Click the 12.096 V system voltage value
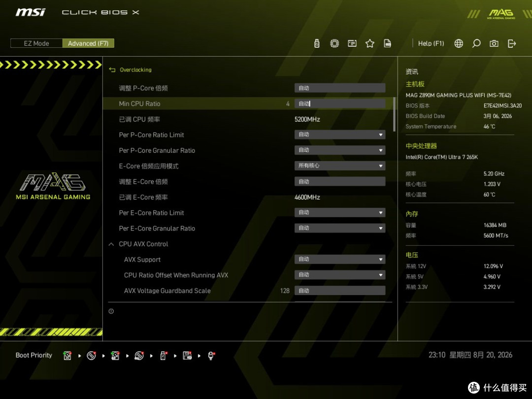The width and height of the screenshot is (532, 399). pyautogui.click(x=493, y=266)
